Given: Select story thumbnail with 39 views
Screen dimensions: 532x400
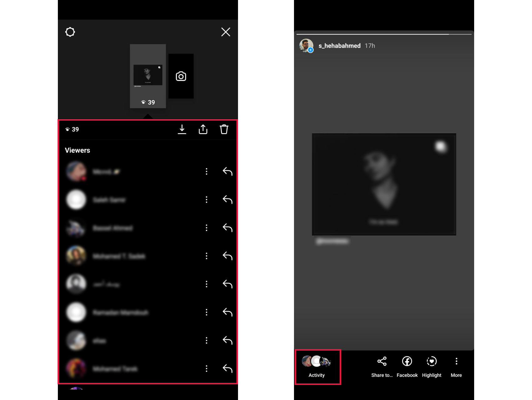Looking at the screenshot, I should coord(148,76).
